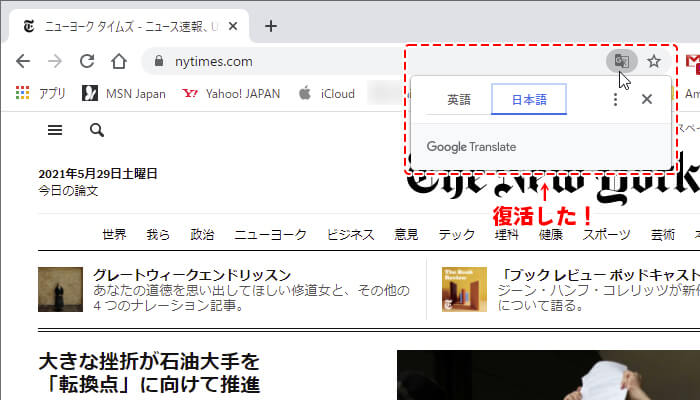Viewport: 700px width, 400px height.
Task: Open the 大きな挫折が石油大手を headline
Action: tap(149, 372)
